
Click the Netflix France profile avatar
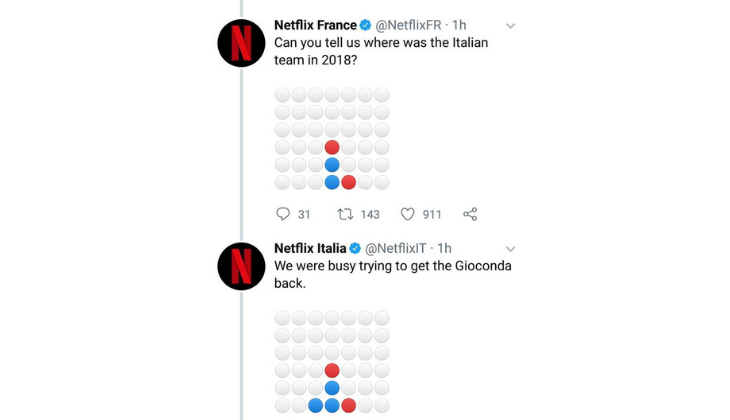[x=241, y=43]
